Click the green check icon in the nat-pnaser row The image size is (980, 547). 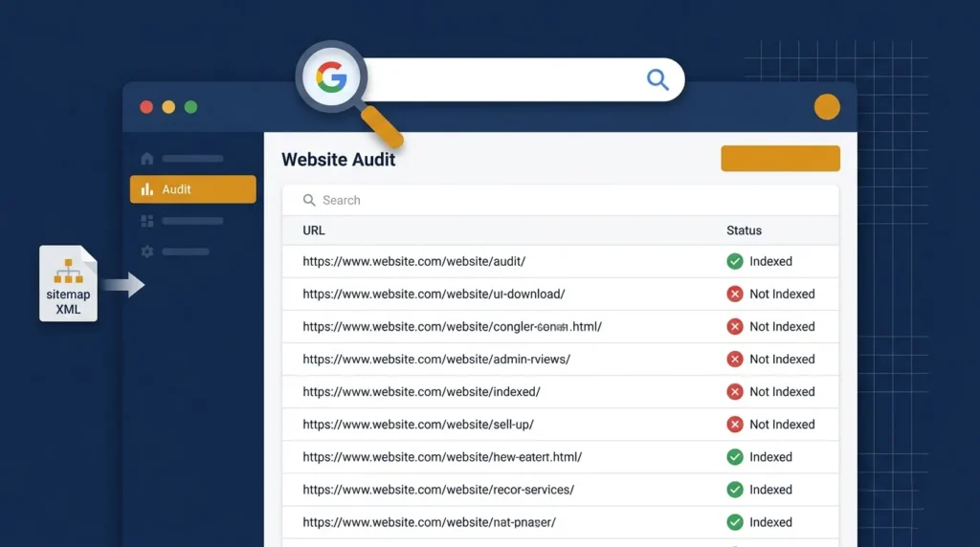pyautogui.click(x=735, y=522)
